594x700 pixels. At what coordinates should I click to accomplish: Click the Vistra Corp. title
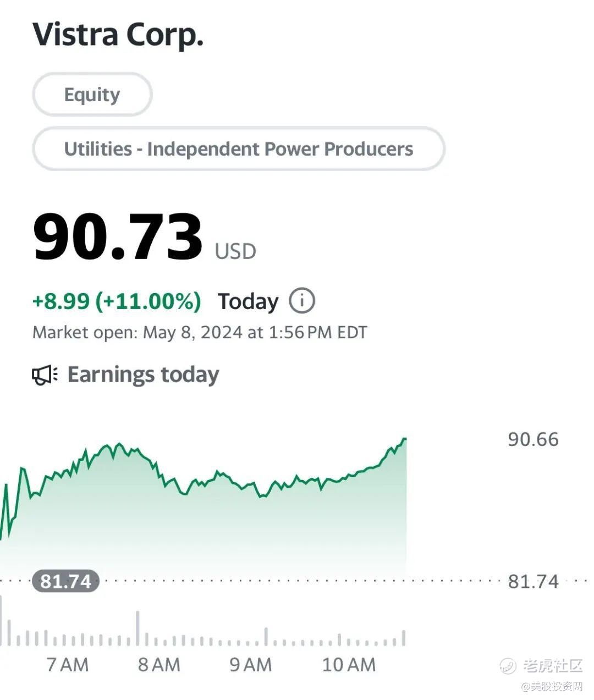tap(118, 34)
